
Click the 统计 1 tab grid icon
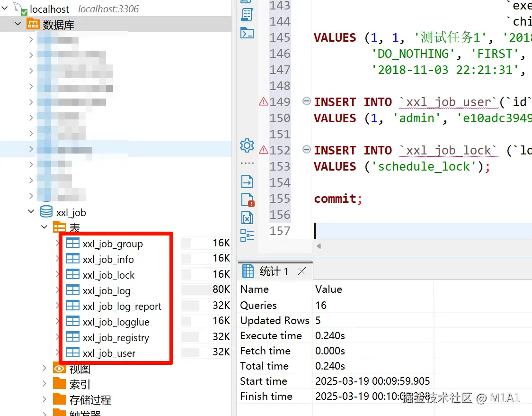248,271
